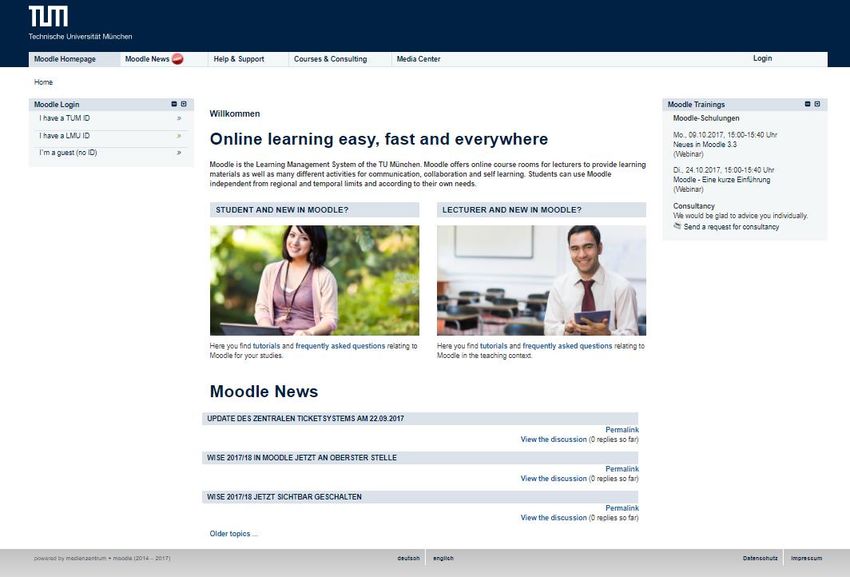
Task: Open the Help & Support menu
Action: pyautogui.click(x=239, y=59)
